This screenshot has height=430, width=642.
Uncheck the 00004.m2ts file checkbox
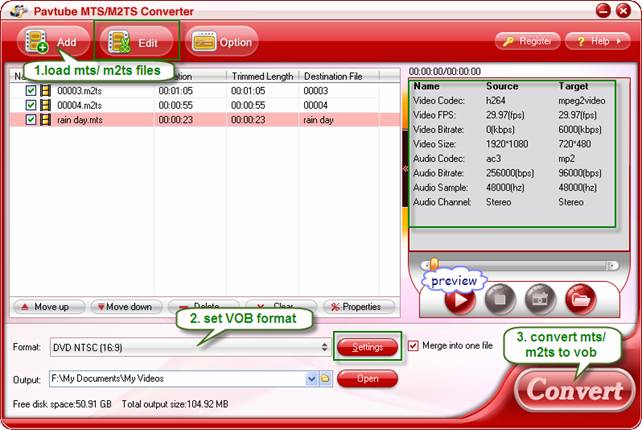[31, 105]
